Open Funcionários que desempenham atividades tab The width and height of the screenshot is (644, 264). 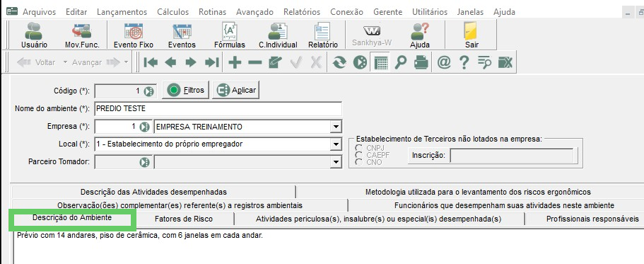(504, 205)
